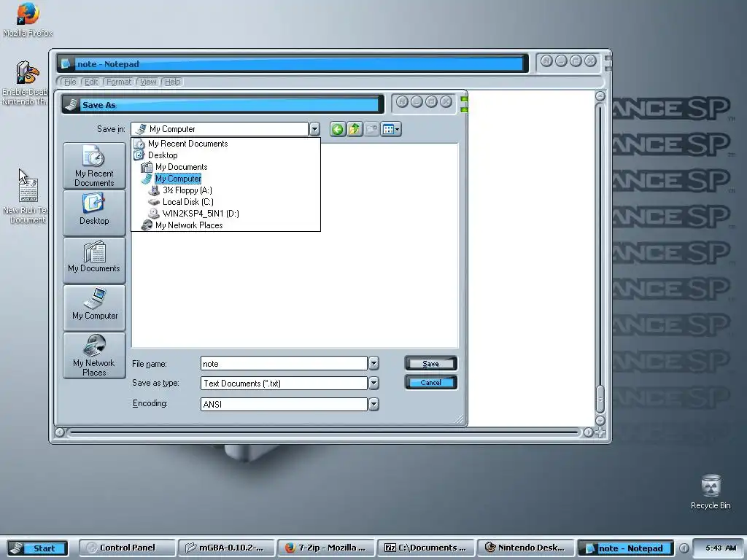747x560 pixels.
Task: Select My Network Places in places bar
Action: (x=94, y=355)
